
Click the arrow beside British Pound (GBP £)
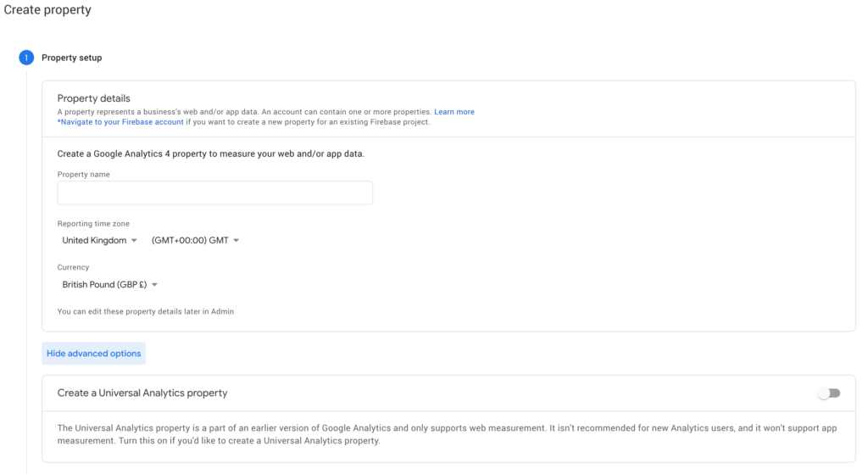[154, 285]
